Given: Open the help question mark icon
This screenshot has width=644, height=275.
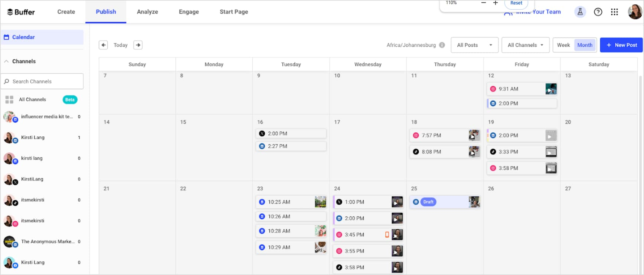Looking at the screenshot, I should 598,12.
